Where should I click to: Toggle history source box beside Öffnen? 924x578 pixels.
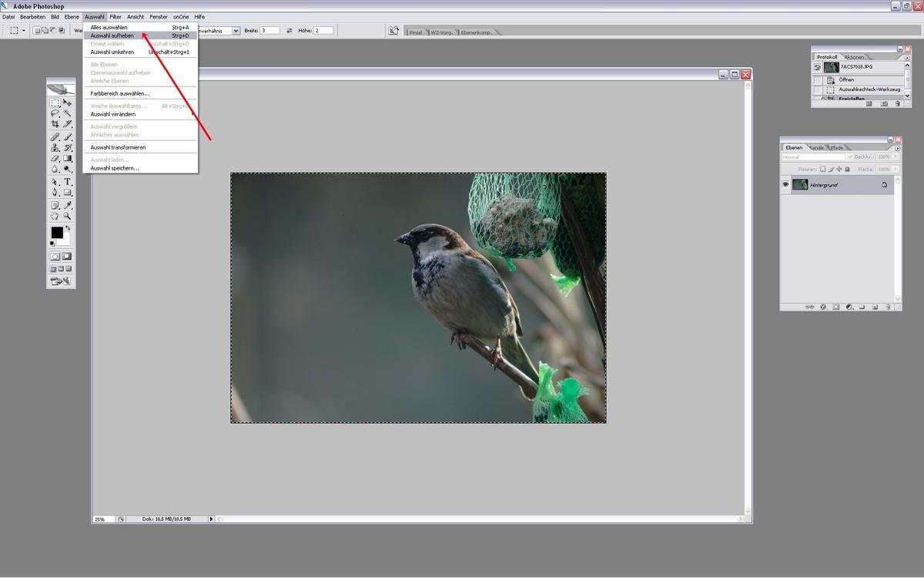[x=818, y=80]
